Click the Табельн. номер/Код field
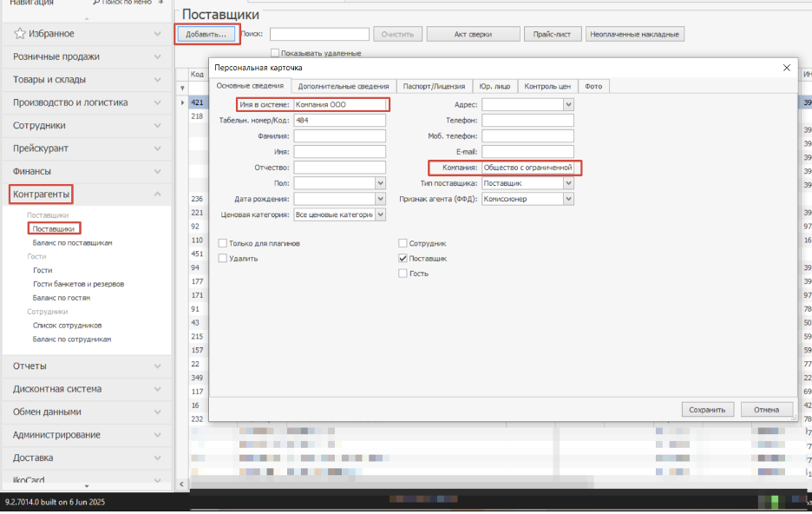Viewport: 812px width, 514px height. [x=340, y=120]
